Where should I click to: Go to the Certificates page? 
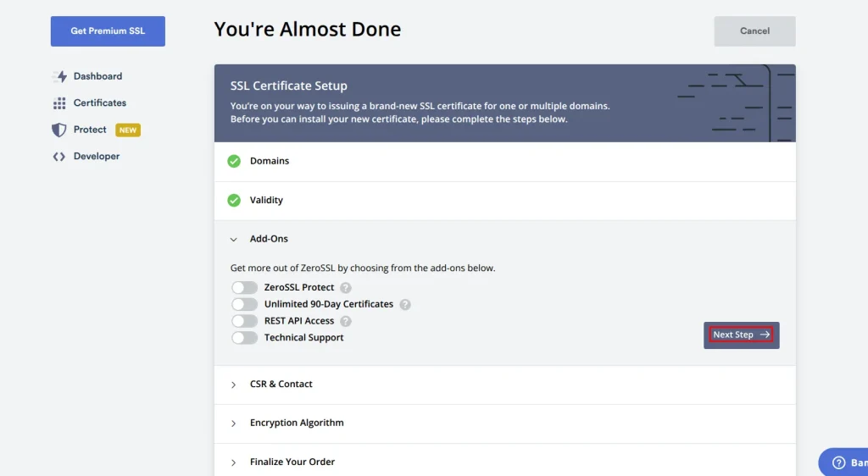90,102
